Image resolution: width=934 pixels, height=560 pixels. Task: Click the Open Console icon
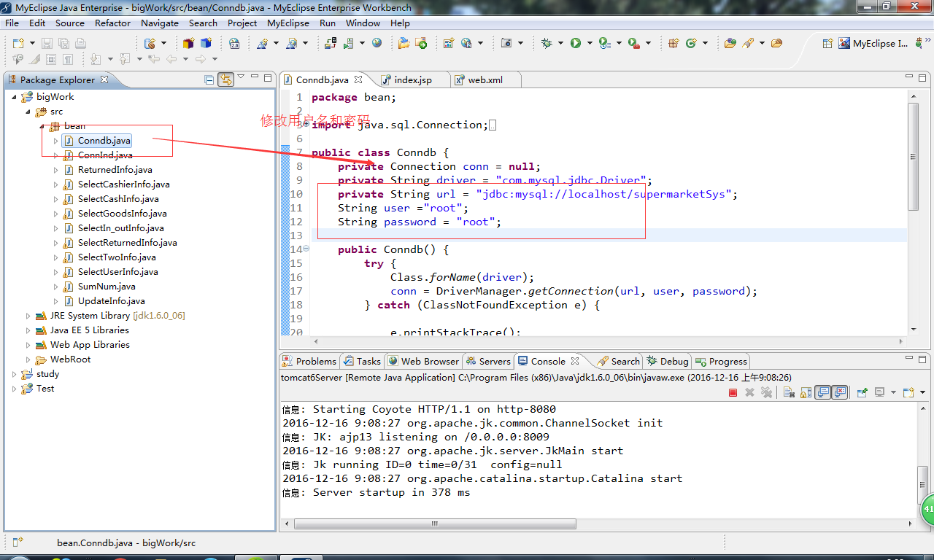pos(908,392)
